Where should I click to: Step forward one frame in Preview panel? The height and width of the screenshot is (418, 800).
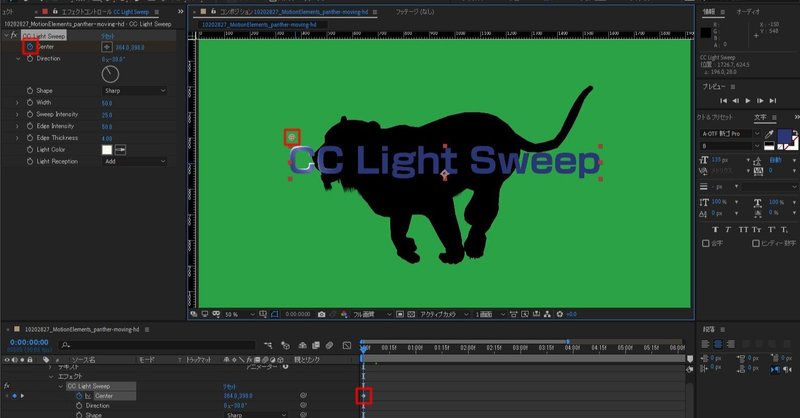760,101
